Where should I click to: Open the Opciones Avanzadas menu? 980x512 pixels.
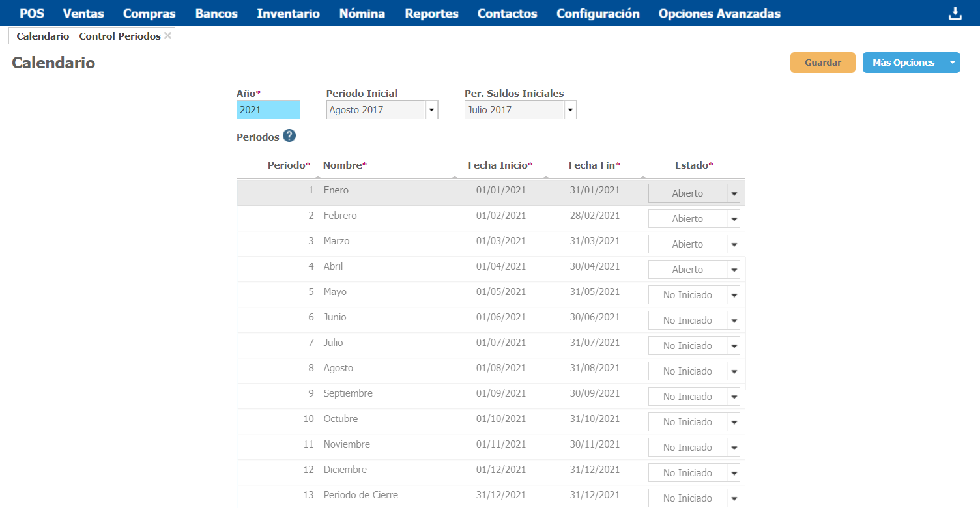[719, 14]
